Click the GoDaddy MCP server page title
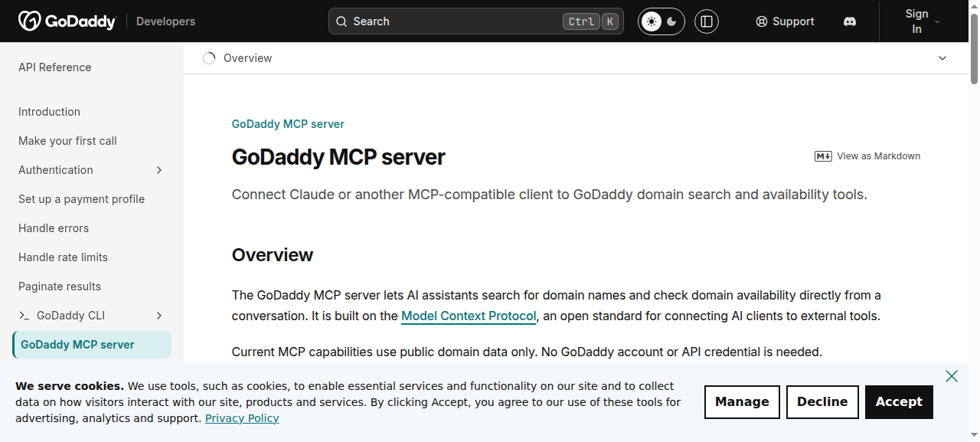Screen dimensions: 980x442 (338, 157)
